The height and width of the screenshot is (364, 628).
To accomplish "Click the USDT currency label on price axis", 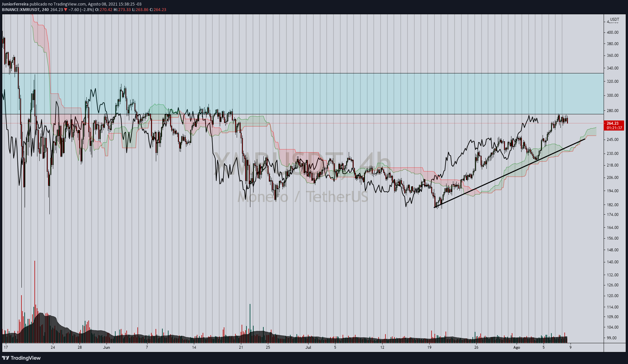I will click(614, 19).
